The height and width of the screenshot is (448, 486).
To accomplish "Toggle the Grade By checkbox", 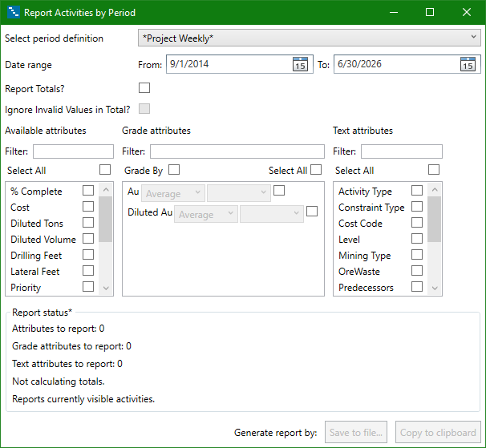I will point(174,170).
